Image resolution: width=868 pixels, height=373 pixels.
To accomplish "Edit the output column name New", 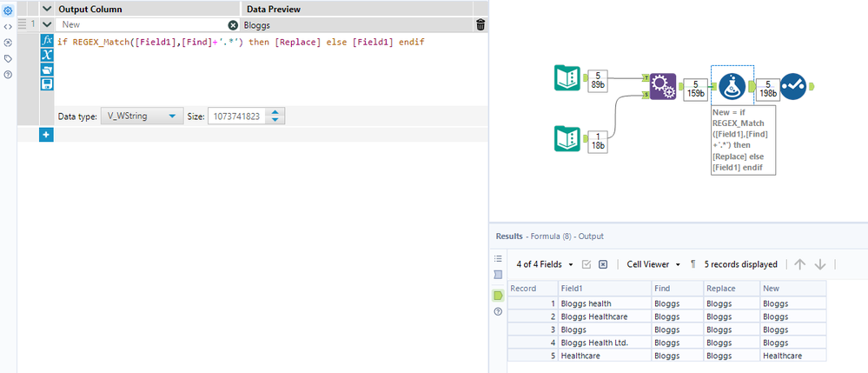I will click(x=141, y=25).
